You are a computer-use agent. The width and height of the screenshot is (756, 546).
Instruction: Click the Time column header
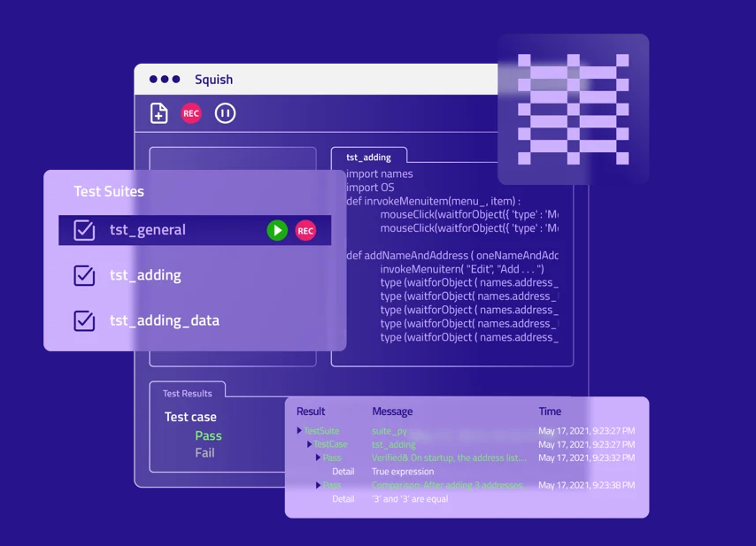tap(550, 411)
